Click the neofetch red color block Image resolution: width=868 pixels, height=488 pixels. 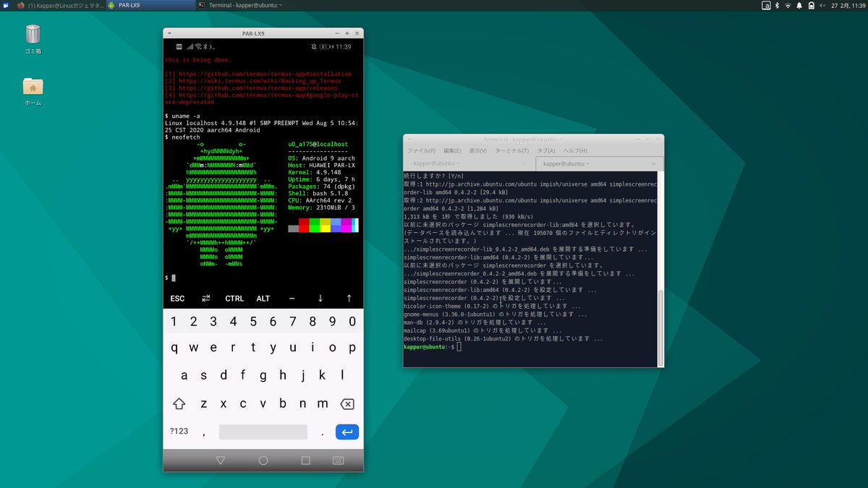coord(304,225)
